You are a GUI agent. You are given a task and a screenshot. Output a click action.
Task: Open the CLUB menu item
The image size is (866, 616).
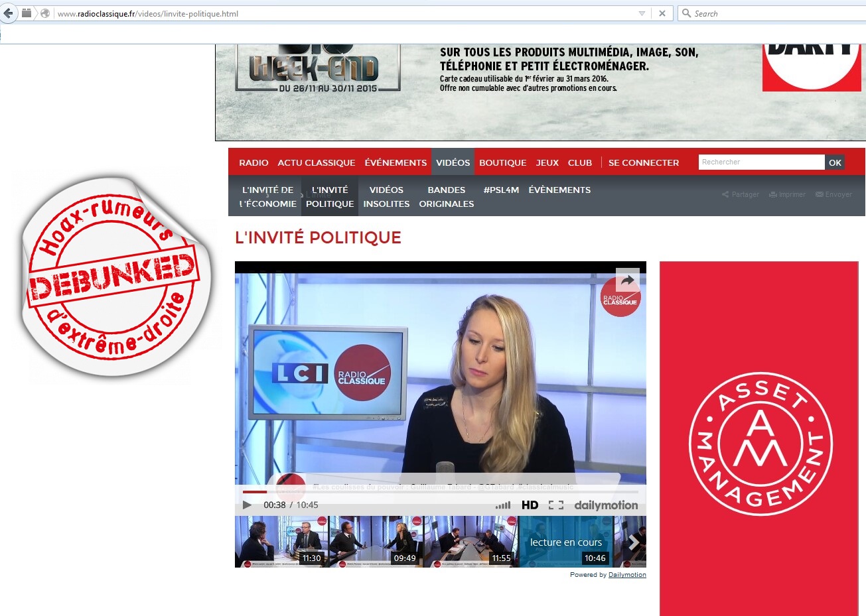(580, 162)
